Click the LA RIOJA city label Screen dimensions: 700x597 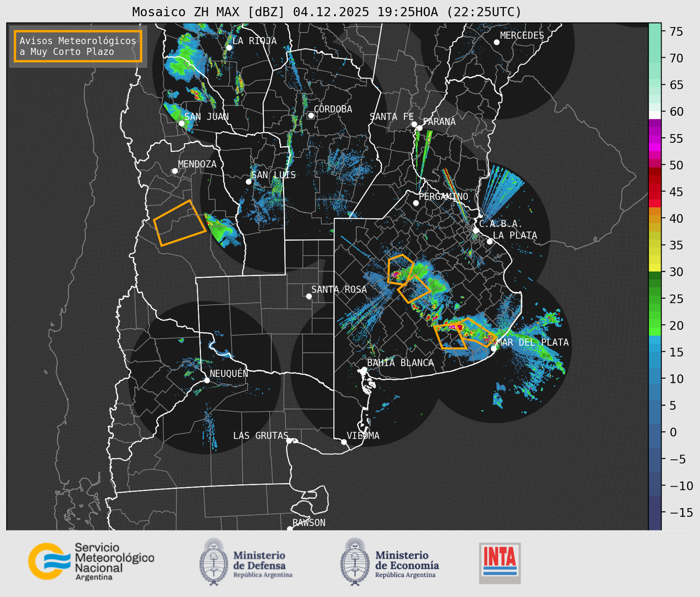(x=254, y=41)
